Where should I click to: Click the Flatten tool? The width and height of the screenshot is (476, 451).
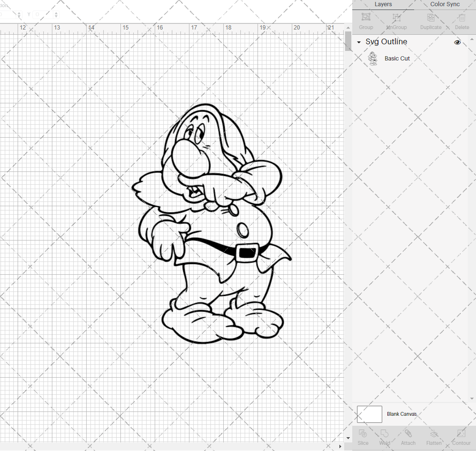434,434
